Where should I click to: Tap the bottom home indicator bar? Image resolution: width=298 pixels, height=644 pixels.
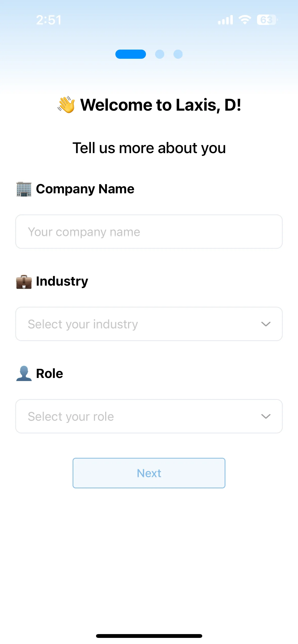(149, 636)
